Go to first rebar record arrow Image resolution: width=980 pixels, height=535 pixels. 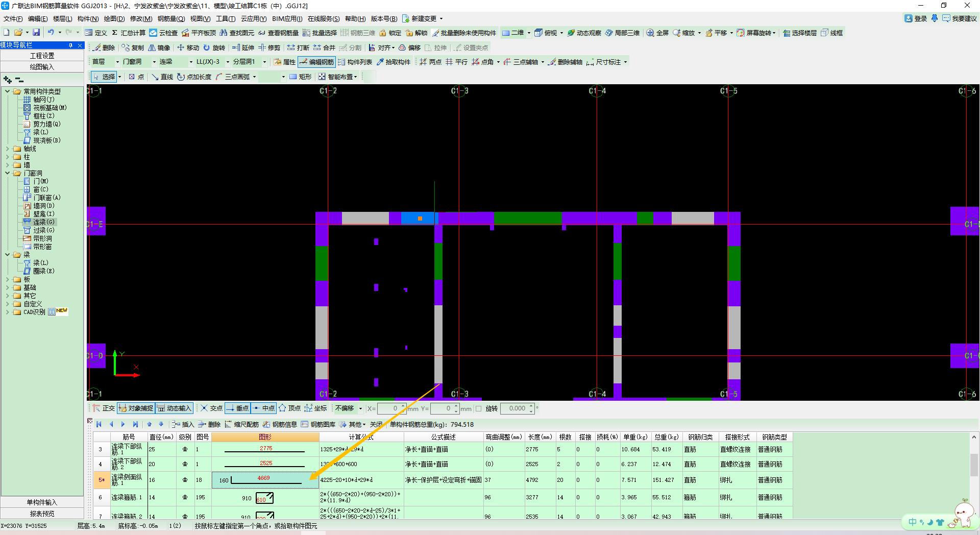point(100,424)
